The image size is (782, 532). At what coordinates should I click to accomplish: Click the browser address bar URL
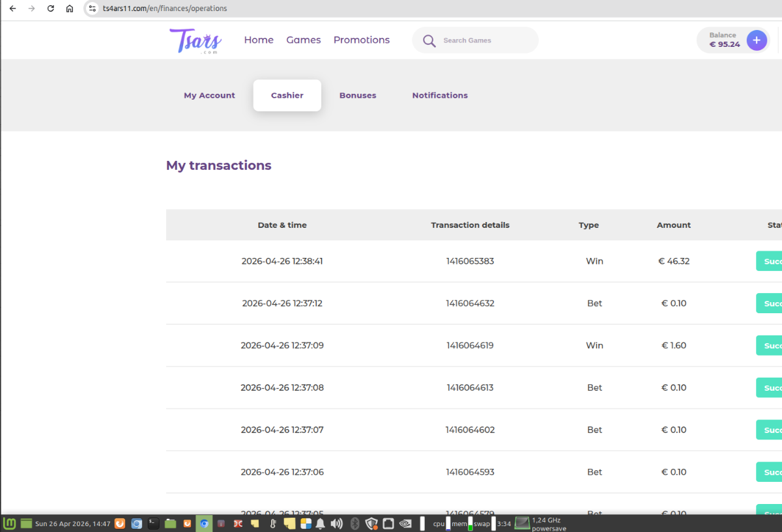165,8
